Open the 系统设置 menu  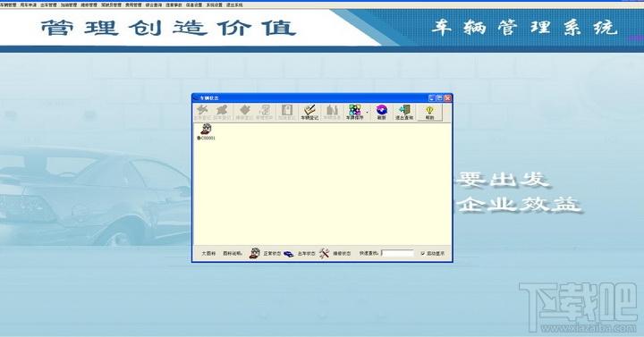pyautogui.click(x=214, y=5)
